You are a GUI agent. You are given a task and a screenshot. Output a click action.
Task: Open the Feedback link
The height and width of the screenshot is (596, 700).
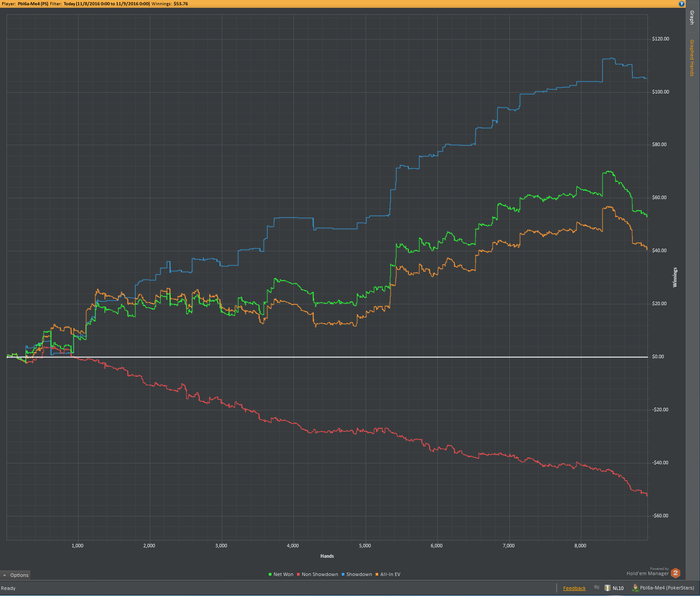pos(574,588)
